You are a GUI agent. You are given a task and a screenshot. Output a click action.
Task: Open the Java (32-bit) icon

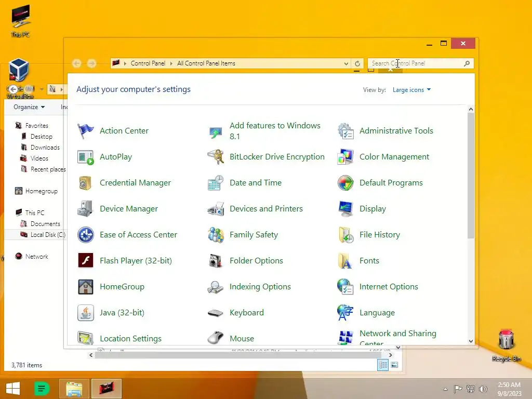coord(86,313)
